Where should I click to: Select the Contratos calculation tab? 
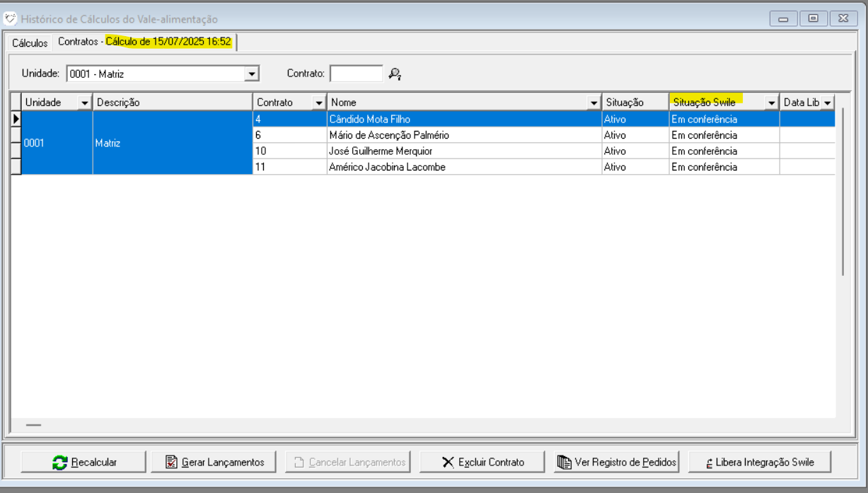tap(145, 42)
